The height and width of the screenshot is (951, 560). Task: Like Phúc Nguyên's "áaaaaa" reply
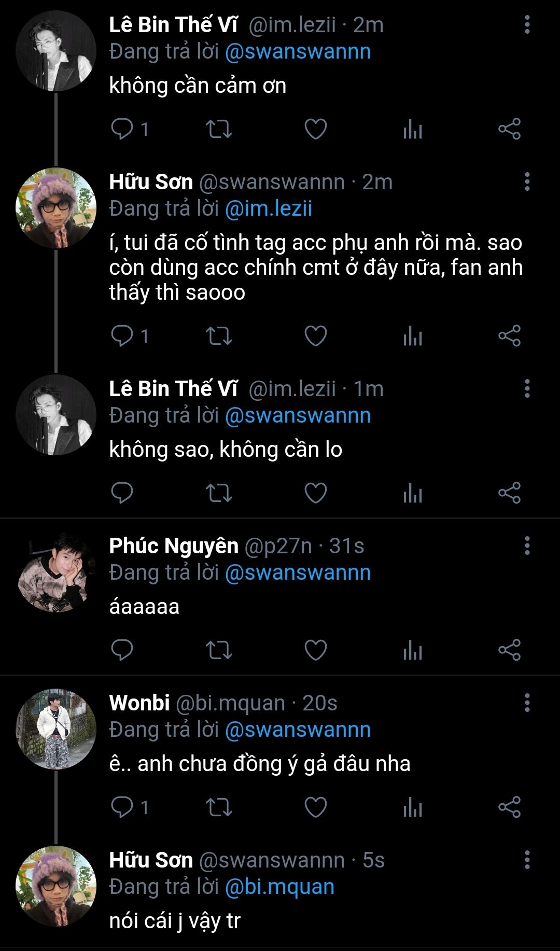pos(315,650)
